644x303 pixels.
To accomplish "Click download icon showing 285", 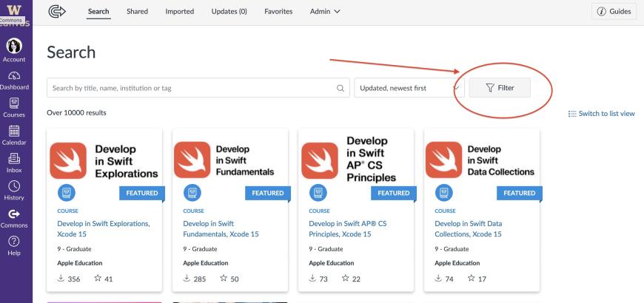I will coord(187,279).
